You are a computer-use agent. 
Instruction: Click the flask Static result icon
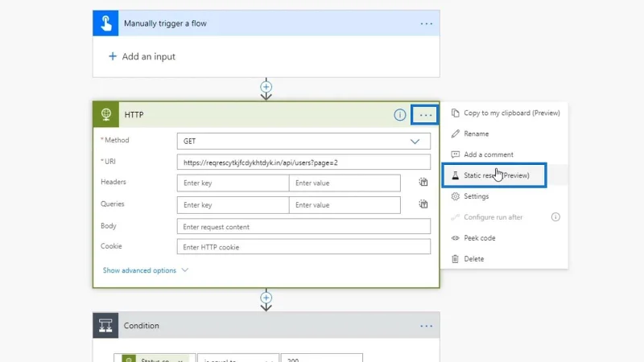pyautogui.click(x=455, y=175)
